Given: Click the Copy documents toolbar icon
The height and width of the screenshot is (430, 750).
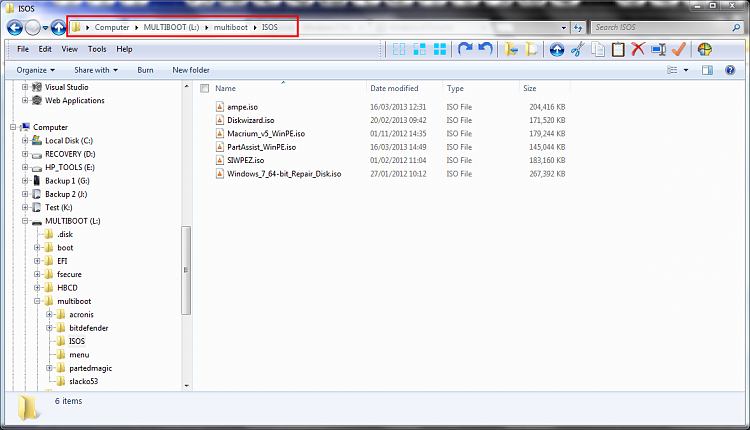Looking at the screenshot, I should pos(597,49).
